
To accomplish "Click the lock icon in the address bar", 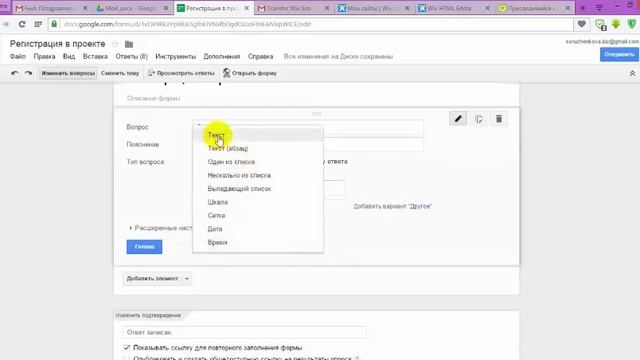I will click(x=54, y=24).
